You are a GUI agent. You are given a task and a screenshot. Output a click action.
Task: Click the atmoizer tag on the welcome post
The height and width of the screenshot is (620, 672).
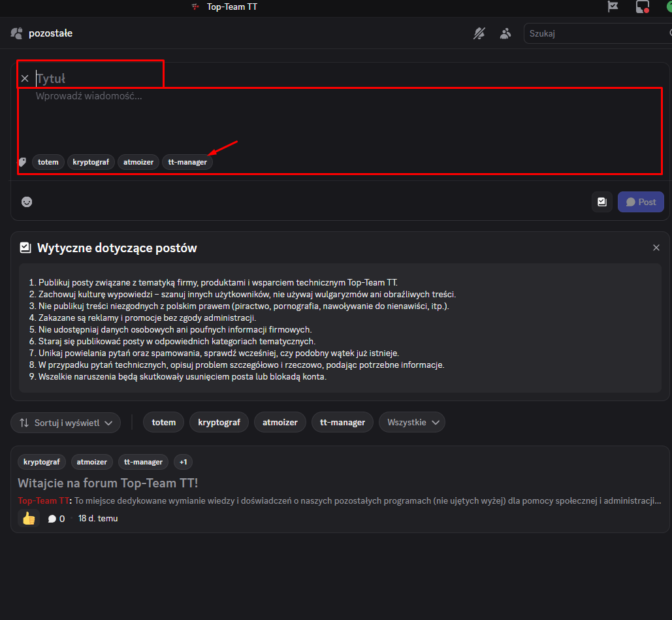91,462
